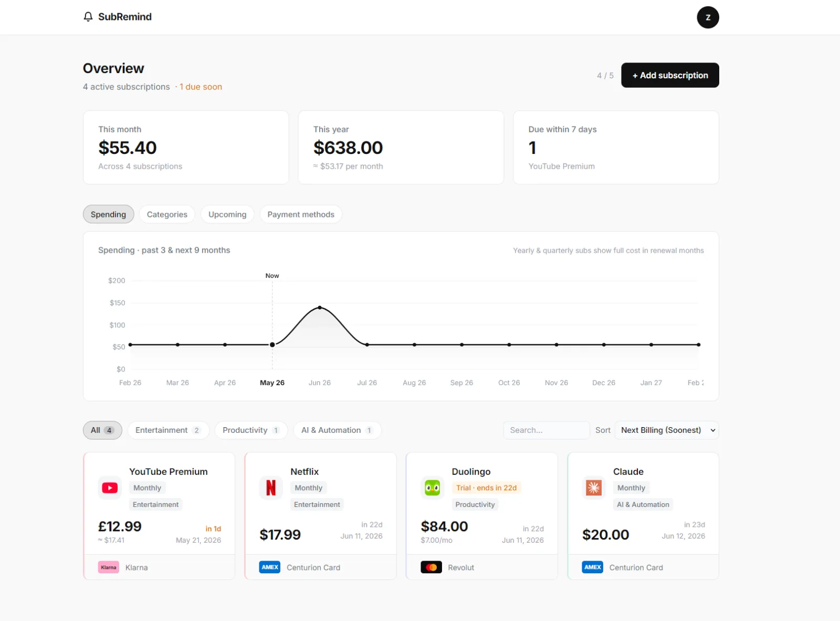840x621 pixels.
Task: Open the Duolingo card title
Action: coord(471,472)
